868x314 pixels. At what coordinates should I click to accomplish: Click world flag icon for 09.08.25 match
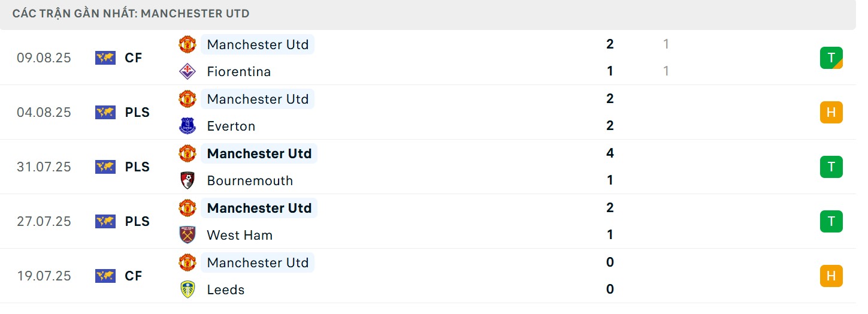tap(105, 58)
